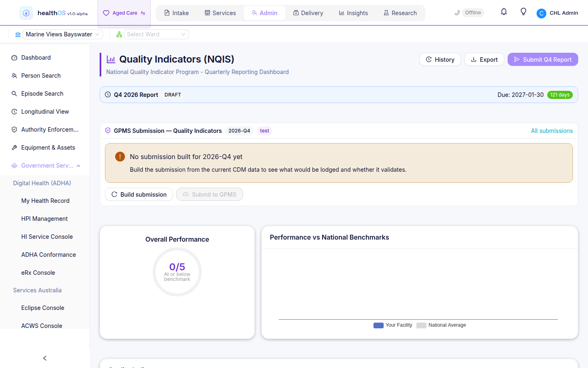This screenshot has width=588, height=368.
Task: Toggle National Average legend series
Action: (441, 325)
